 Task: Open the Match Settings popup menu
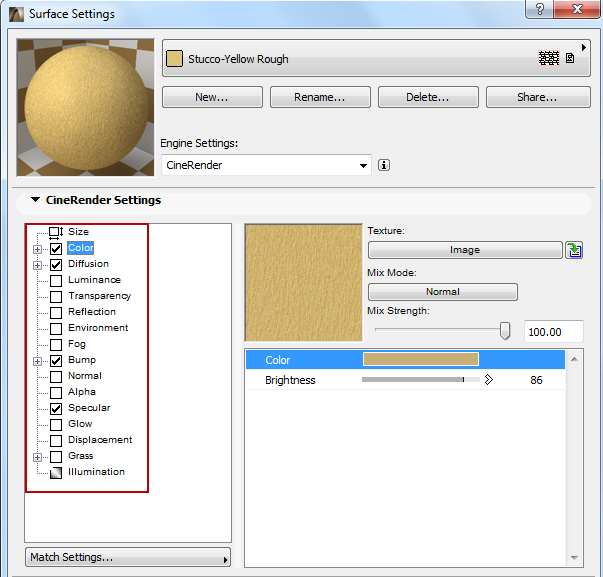point(128,557)
